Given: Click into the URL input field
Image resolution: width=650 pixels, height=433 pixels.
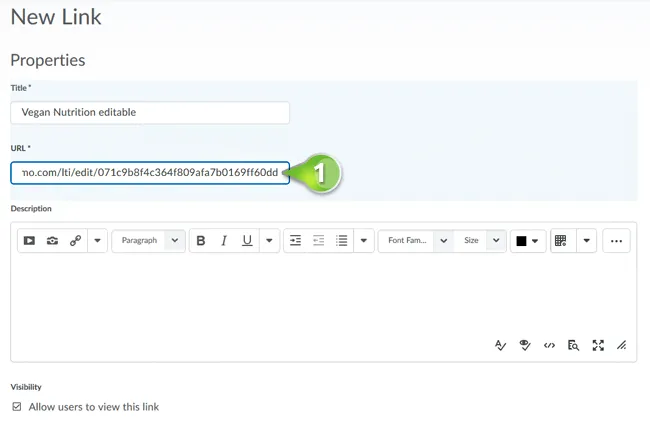Looking at the screenshot, I should point(150,173).
